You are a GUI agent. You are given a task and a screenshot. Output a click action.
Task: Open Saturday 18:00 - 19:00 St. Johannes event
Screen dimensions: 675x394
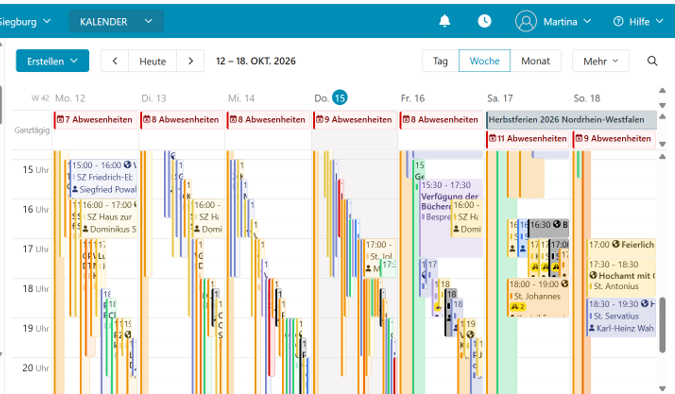click(539, 298)
